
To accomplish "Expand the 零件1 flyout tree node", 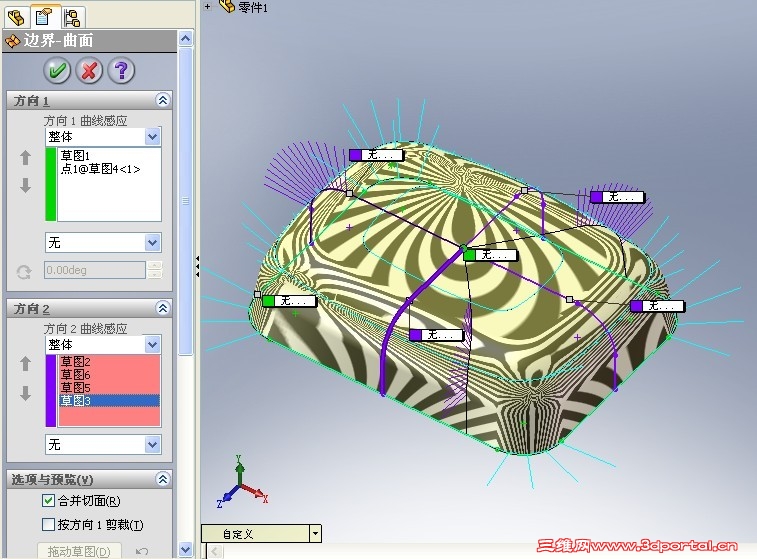I will tap(208, 7).
